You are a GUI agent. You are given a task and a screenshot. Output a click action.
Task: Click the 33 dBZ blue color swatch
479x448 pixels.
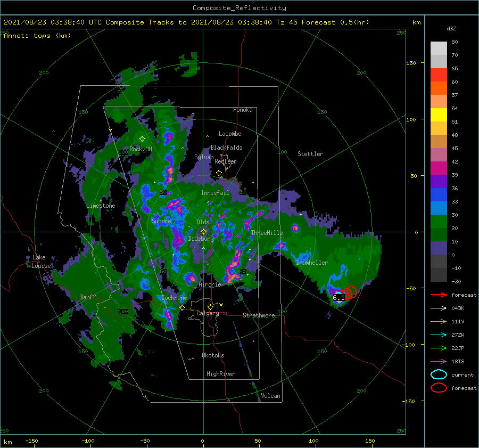click(x=439, y=195)
